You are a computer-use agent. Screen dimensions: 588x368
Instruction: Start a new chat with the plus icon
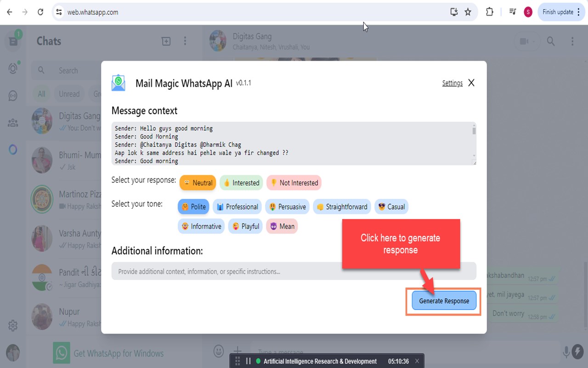166,41
